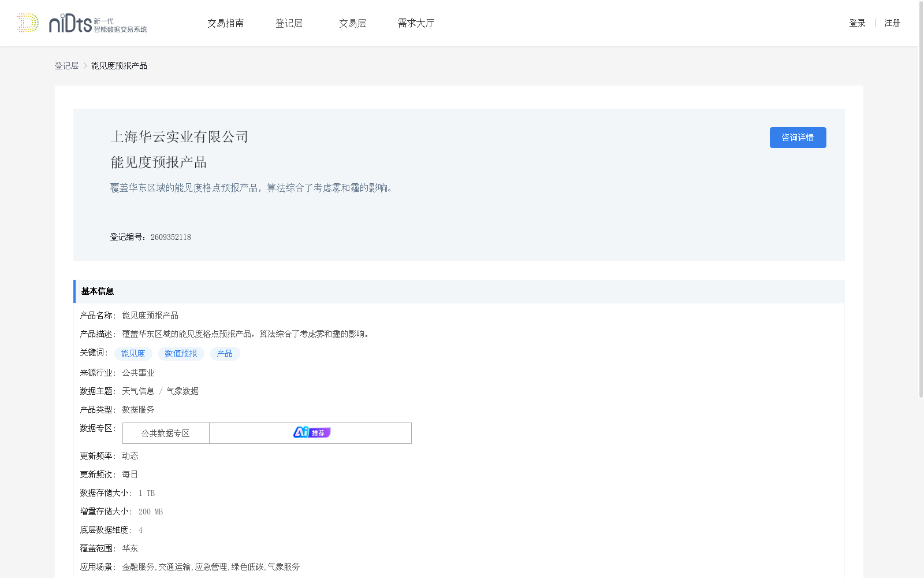Select the 产品 keyword tag
The width and height of the screenshot is (924, 578).
tap(225, 354)
